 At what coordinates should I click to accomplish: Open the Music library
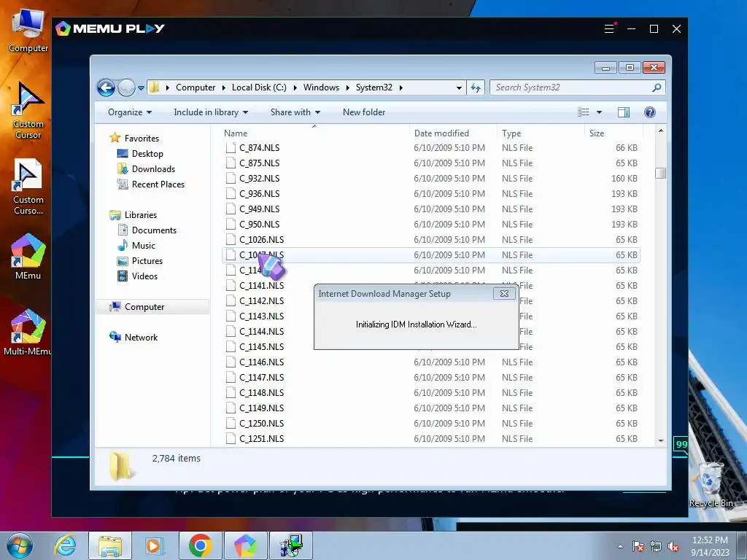click(x=144, y=245)
